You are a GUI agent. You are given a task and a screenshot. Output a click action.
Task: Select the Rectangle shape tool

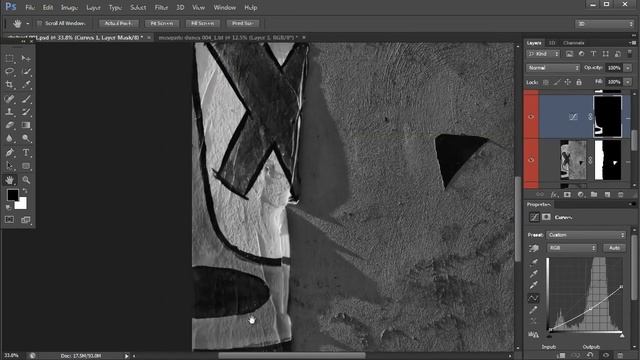pos(26,166)
